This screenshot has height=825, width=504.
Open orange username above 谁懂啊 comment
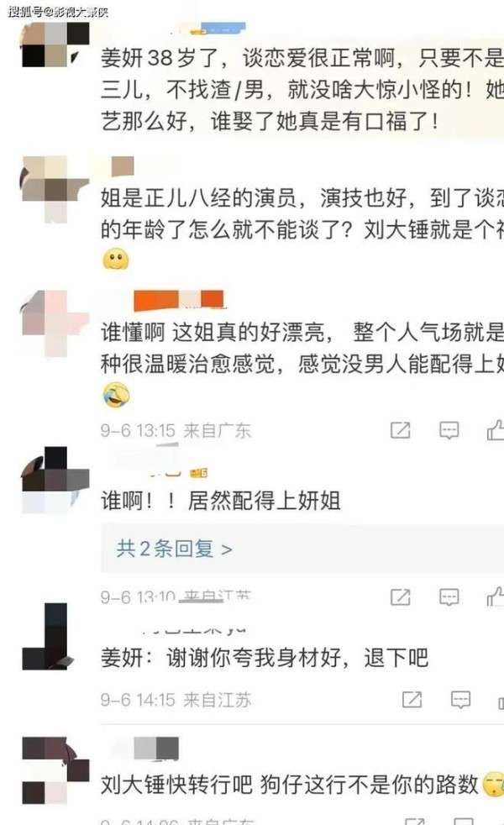(179, 299)
